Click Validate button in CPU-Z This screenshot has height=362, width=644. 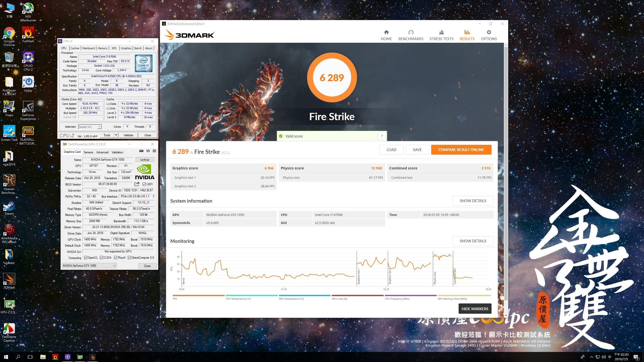128,135
